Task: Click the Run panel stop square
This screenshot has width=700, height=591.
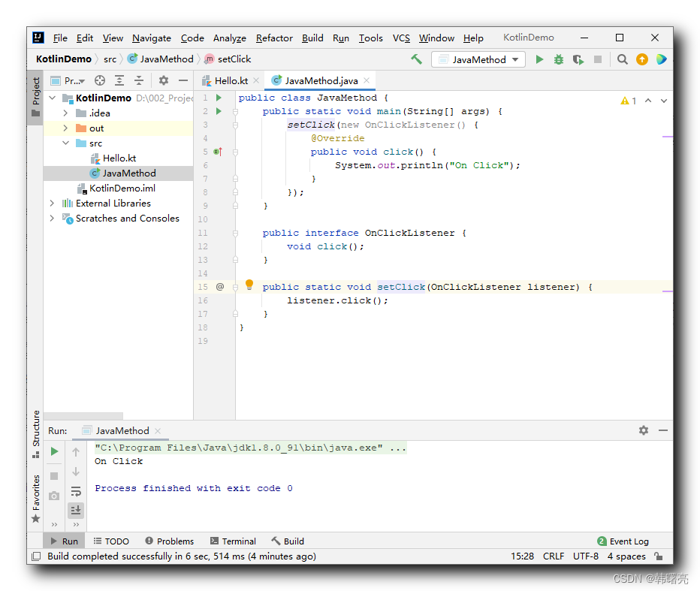Action: point(54,476)
